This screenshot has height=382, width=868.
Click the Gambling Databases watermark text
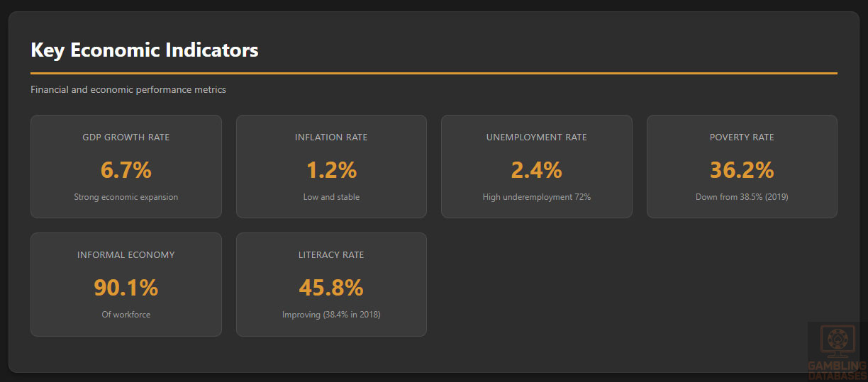click(838, 370)
